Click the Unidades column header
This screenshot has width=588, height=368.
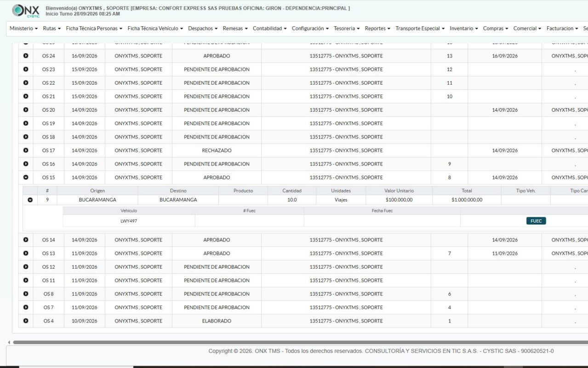pyautogui.click(x=341, y=190)
